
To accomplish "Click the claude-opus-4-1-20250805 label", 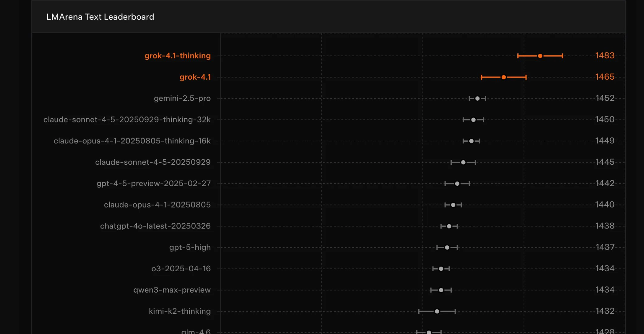I will [x=157, y=205].
